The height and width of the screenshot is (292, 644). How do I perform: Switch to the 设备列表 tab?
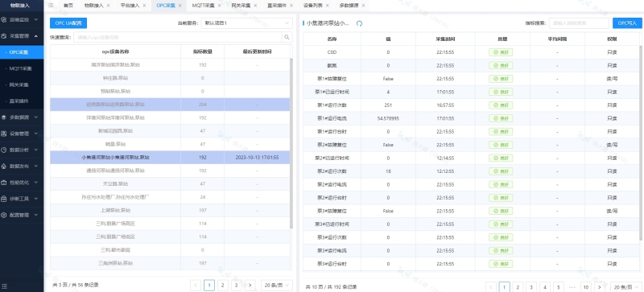[312, 6]
